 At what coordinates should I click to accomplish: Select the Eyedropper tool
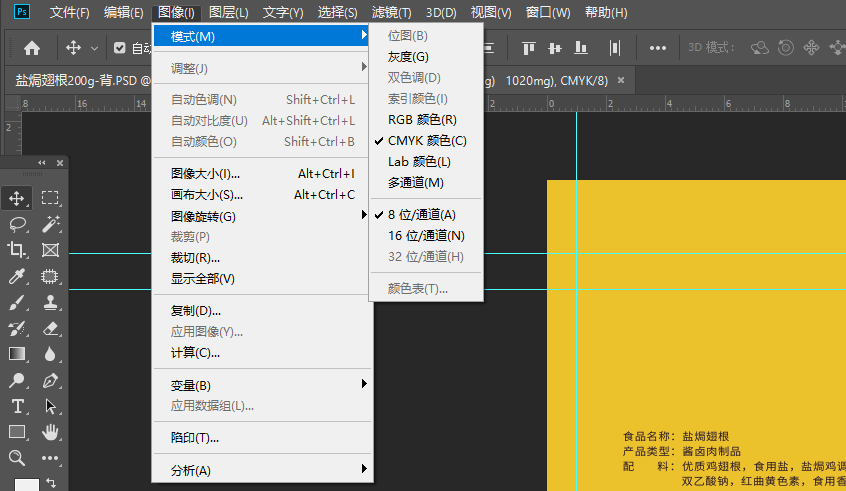(x=17, y=276)
